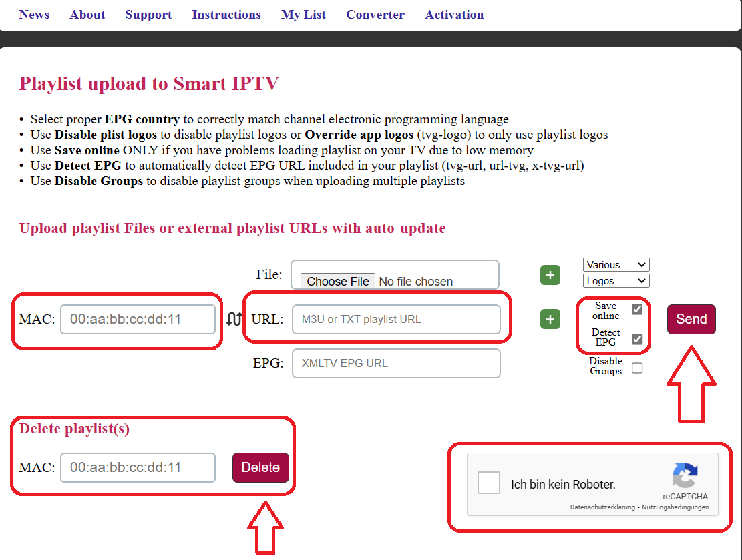Enable the Disable Groups checkbox

click(x=637, y=368)
